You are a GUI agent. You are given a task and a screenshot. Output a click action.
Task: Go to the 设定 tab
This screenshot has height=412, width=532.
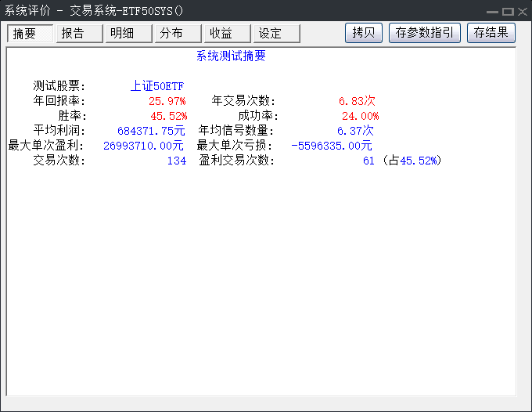tap(276, 34)
